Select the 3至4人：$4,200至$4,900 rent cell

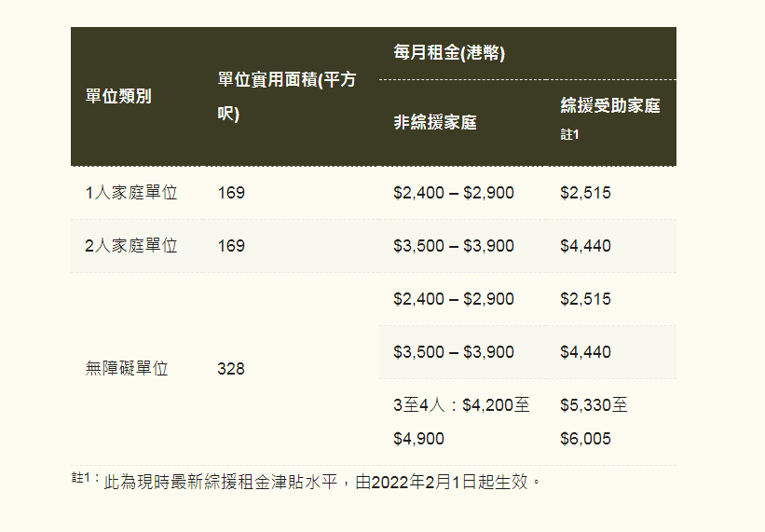pyautogui.click(x=461, y=422)
